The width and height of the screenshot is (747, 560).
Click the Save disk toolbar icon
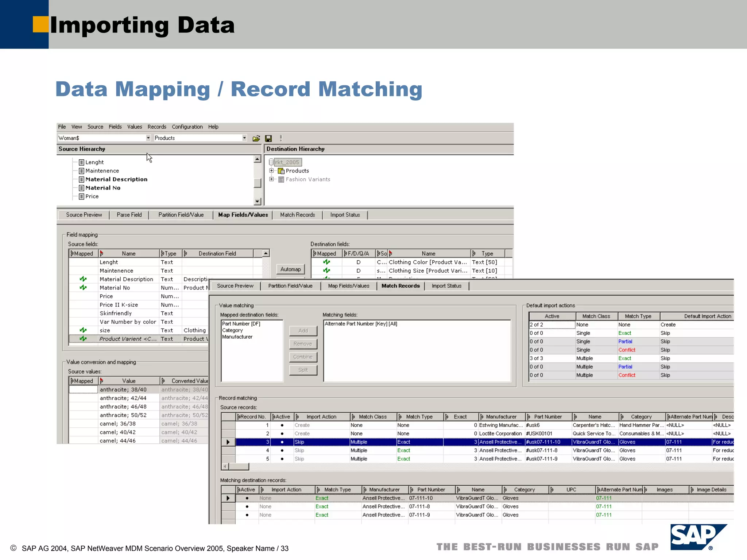click(268, 138)
